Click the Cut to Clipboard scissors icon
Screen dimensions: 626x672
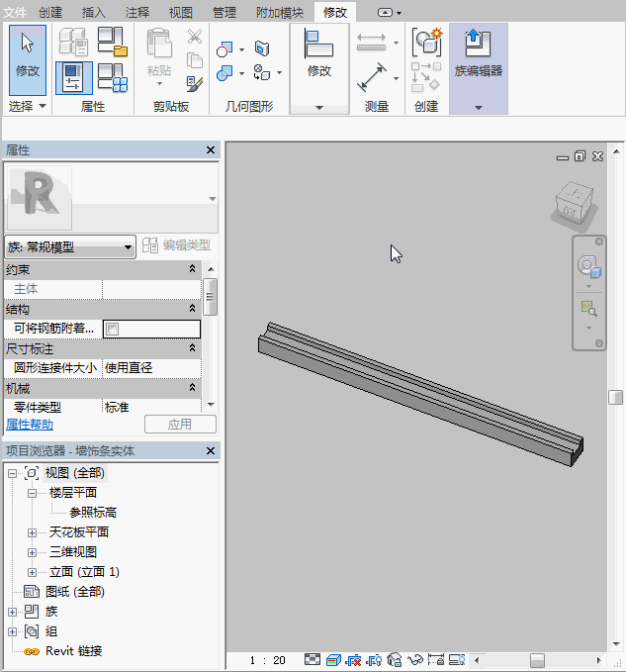[195, 37]
